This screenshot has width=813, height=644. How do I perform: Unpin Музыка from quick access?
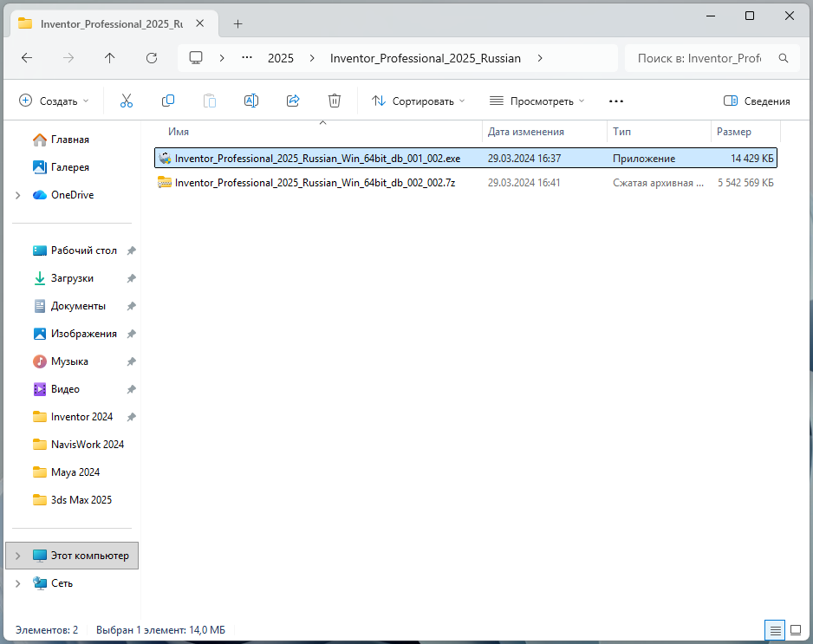[131, 361]
